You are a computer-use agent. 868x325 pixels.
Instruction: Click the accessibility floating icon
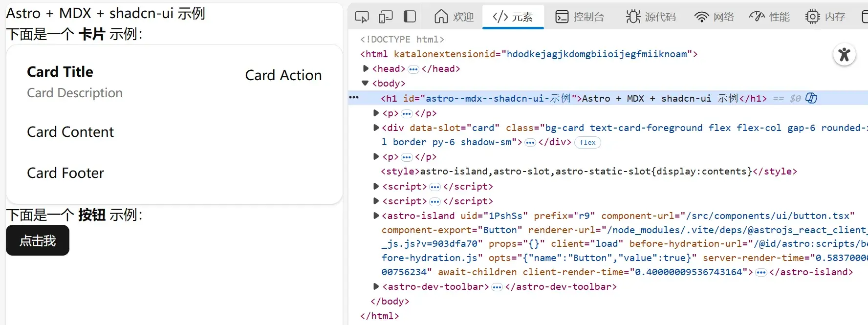[845, 54]
